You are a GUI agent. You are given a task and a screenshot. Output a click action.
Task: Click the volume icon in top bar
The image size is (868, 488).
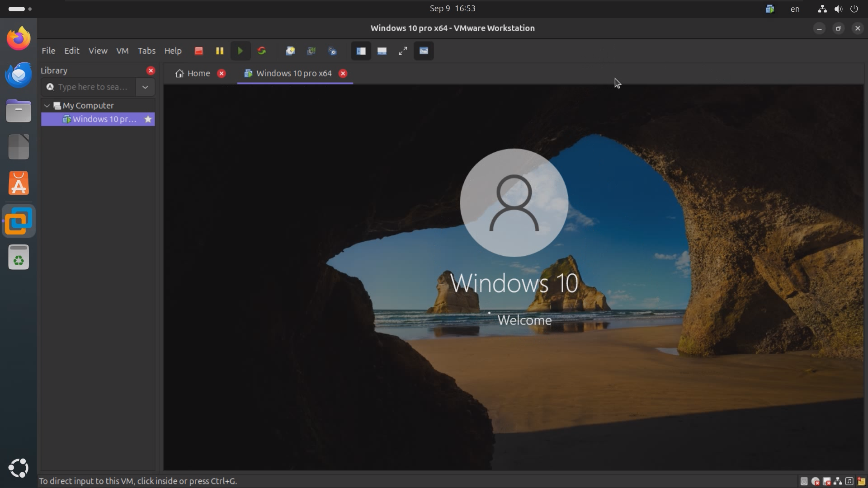point(838,9)
